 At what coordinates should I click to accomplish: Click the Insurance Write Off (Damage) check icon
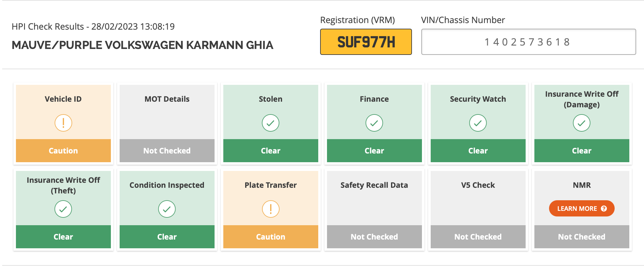click(x=582, y=123)
